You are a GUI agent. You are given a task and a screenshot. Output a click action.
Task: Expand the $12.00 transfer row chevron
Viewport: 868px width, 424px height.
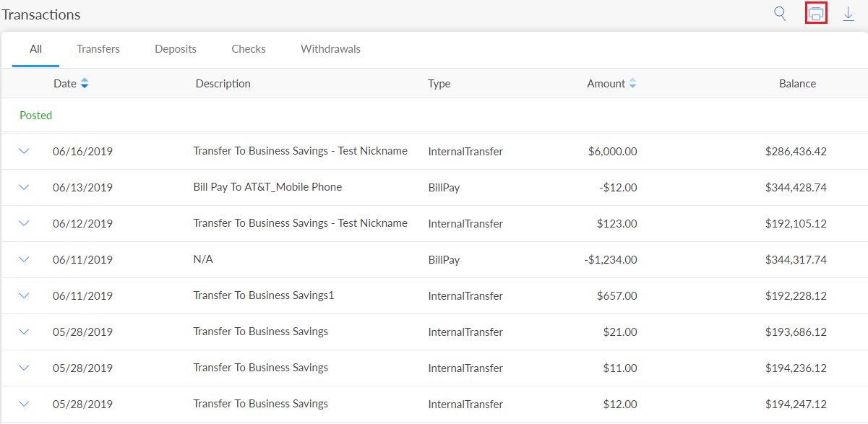(24, 404)
